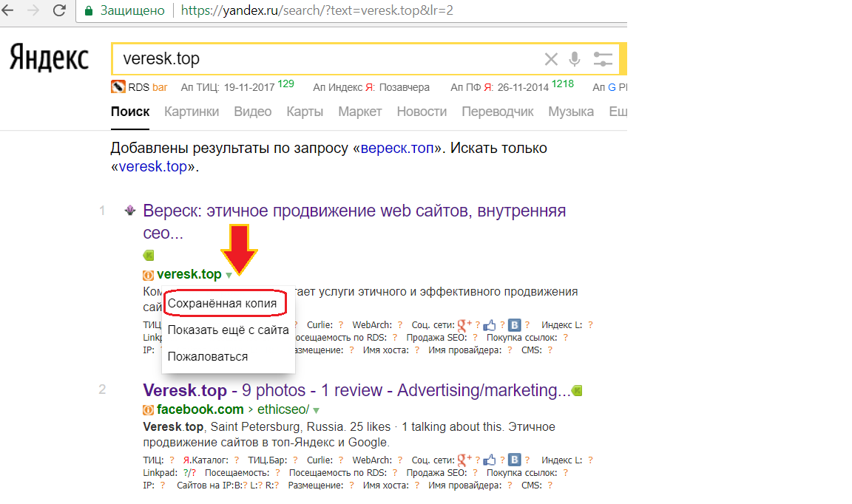
Task: Click VK icon in first result stats
Action: point(514,324)
